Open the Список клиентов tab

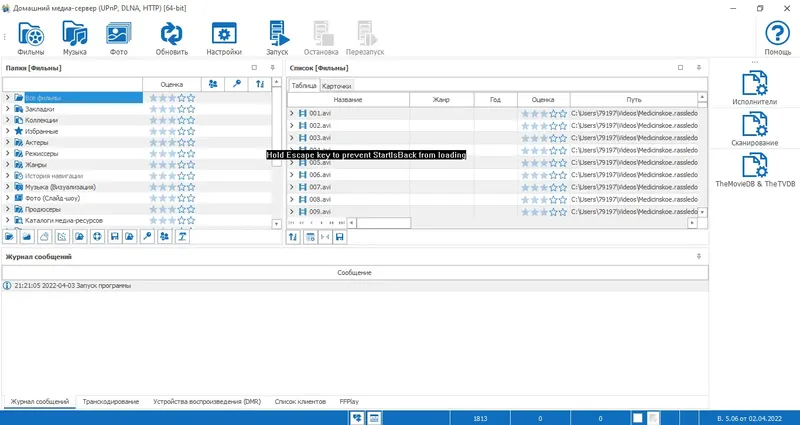[300, 402]
